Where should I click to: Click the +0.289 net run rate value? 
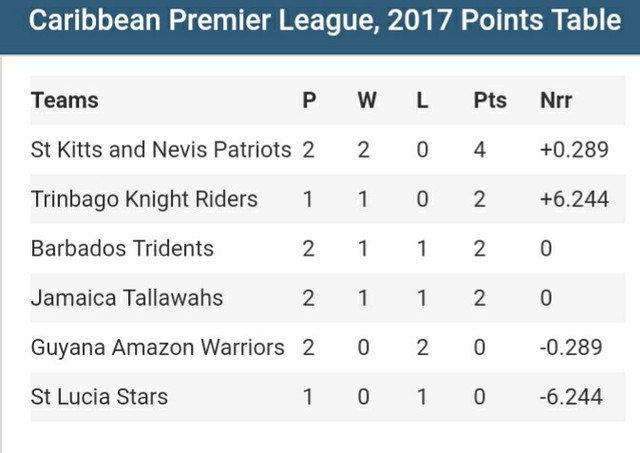point(574,149)
